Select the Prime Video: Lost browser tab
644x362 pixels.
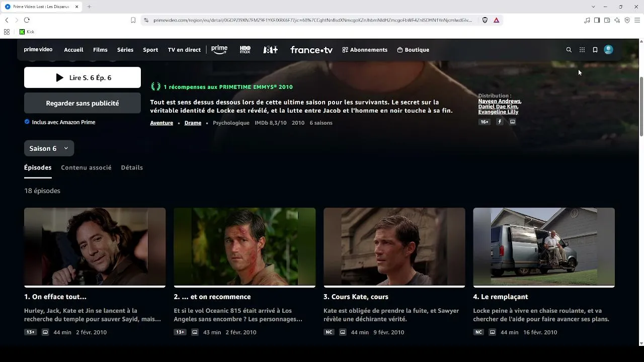(x=42, y=7)
